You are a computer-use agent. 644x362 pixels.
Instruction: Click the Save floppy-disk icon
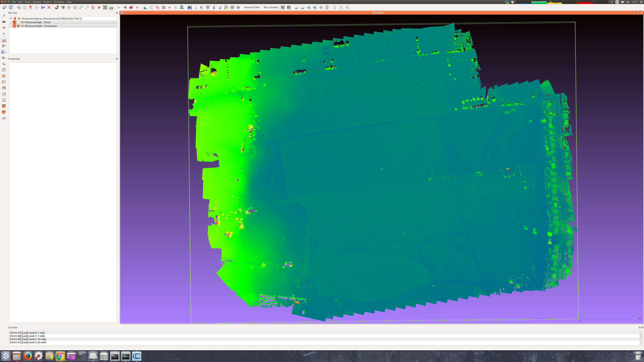click(11, 8)
